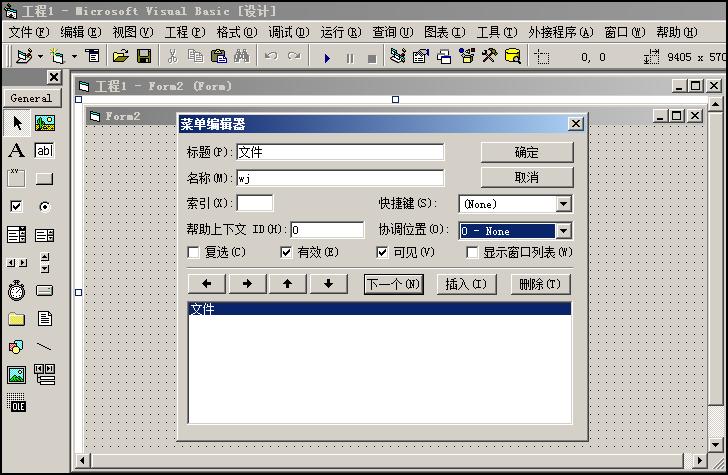Open the 调试(D) menu
This screenshot has height=475, width=728.
tap(289, 32)
